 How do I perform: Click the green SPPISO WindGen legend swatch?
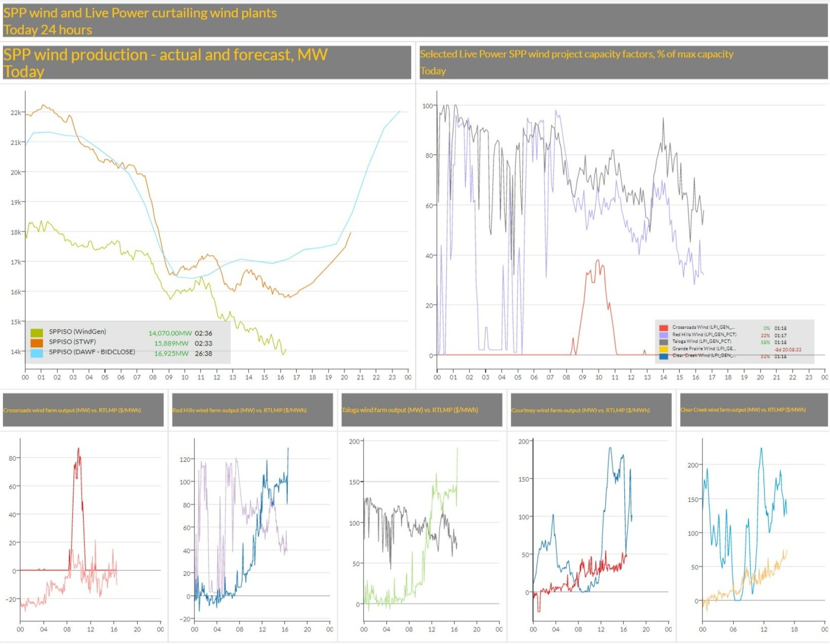[36, 333]
